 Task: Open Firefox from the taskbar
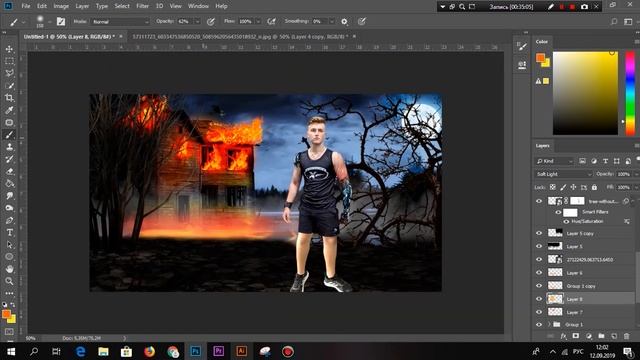(149, 351)
